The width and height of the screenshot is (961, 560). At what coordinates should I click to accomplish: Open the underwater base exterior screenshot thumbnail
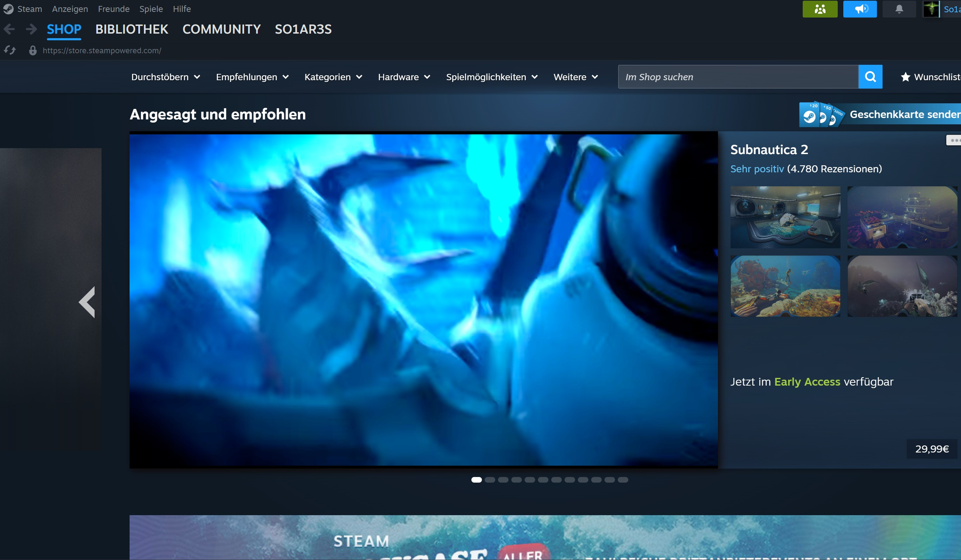point(902,217)
